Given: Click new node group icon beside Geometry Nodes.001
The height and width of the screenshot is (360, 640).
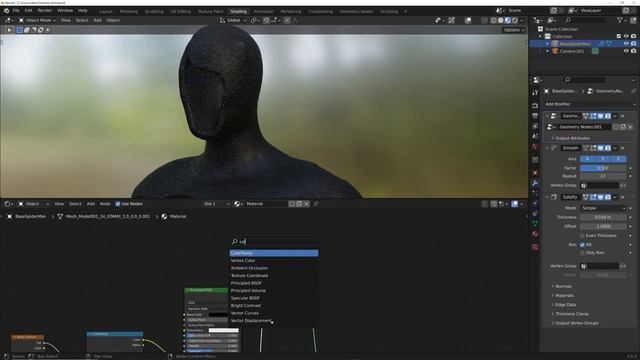Looking at the screenshot, I should tap(623, 127).
